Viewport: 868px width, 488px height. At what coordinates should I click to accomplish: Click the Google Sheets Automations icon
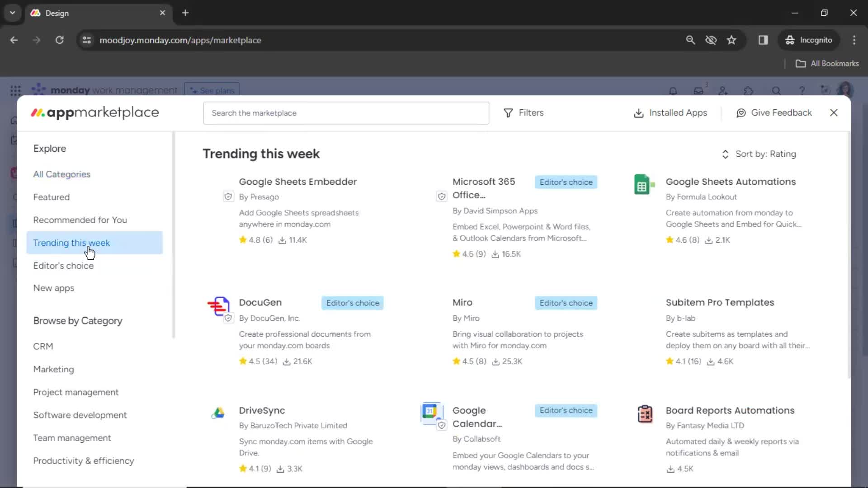[x=643, y=185]
